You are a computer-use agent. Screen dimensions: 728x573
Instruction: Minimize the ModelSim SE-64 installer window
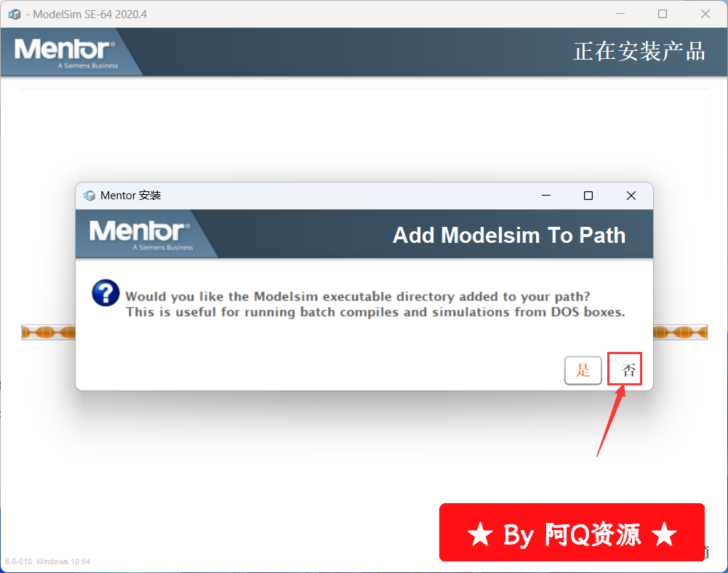click(x=620, y=14)
